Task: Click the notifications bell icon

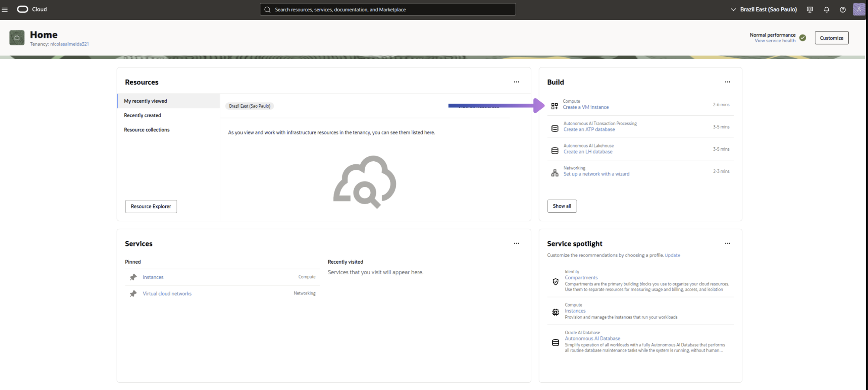Action: tap(826, 9)
